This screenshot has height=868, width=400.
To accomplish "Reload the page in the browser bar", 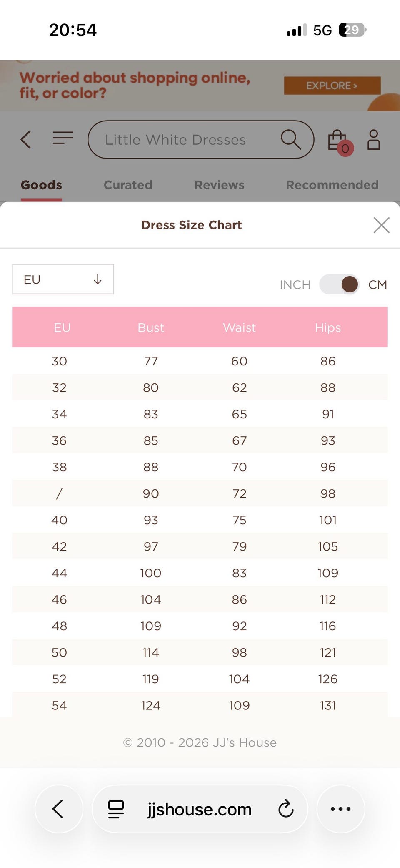I will click(x=286, y=809).
